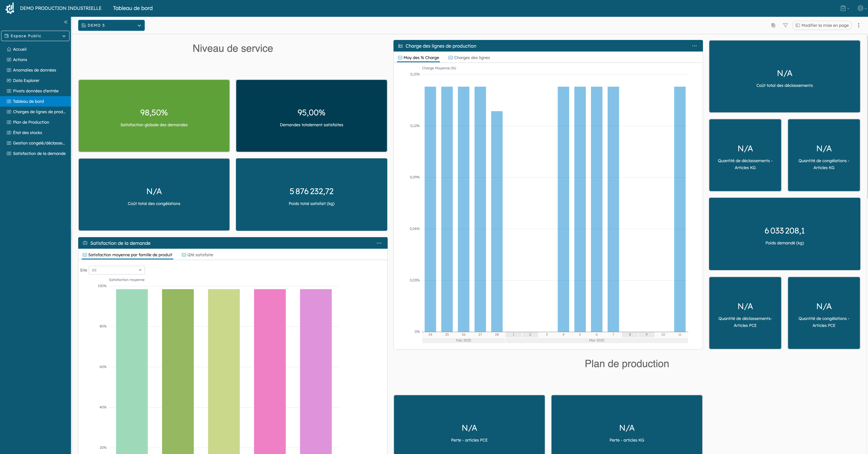
Task: Open Actions page from sidebar
Action: tap(20, 60)
